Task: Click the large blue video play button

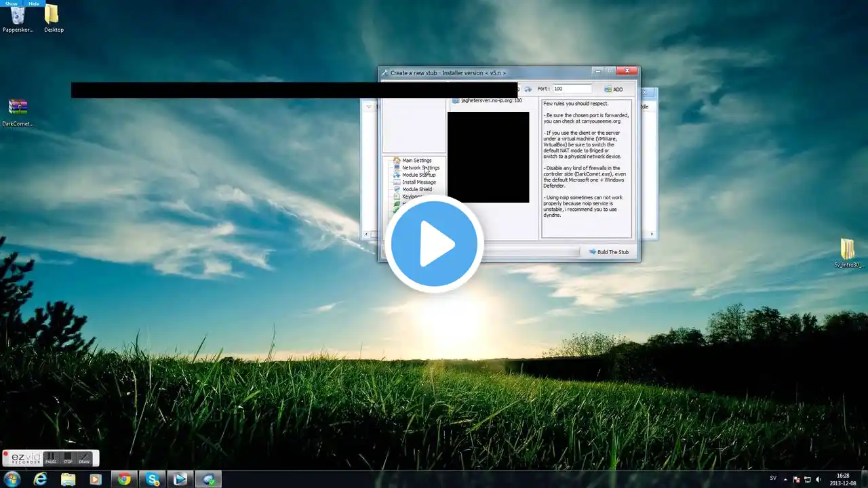Action: click(x=434, y=244)
